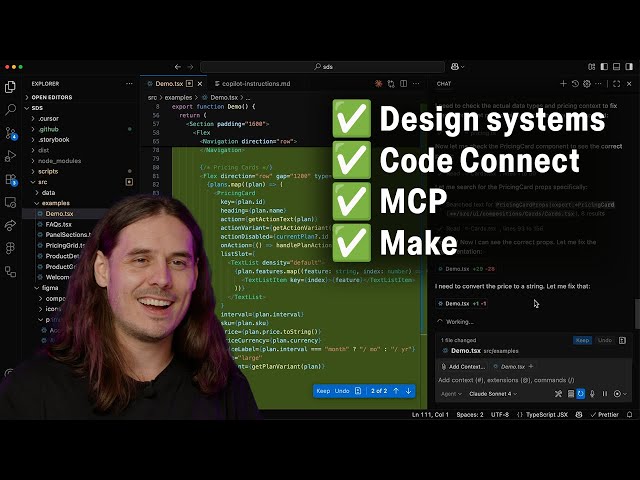
Task: Open the Extensions view in activity bar
Action: 11,180
